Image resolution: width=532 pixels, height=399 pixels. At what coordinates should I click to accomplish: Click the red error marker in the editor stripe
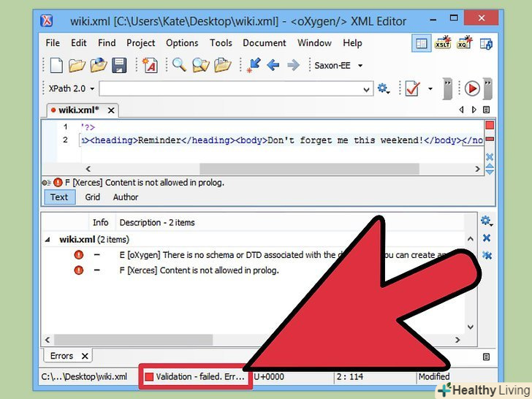tap(490, 139)
